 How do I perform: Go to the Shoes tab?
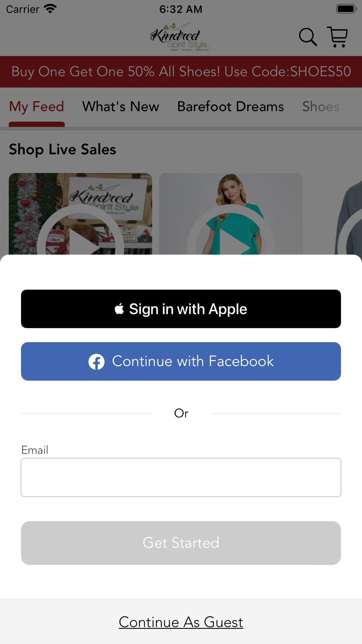(x=321, y=106)
